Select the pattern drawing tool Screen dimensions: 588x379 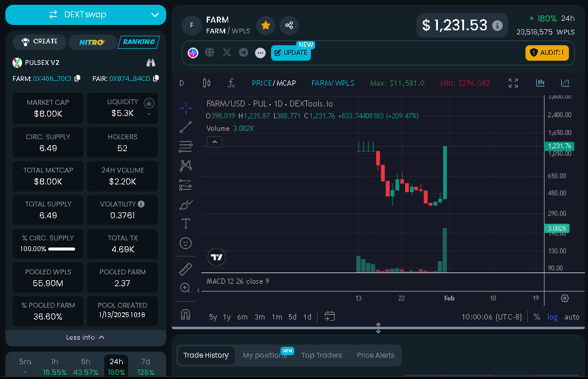click(x=186, y=165)
